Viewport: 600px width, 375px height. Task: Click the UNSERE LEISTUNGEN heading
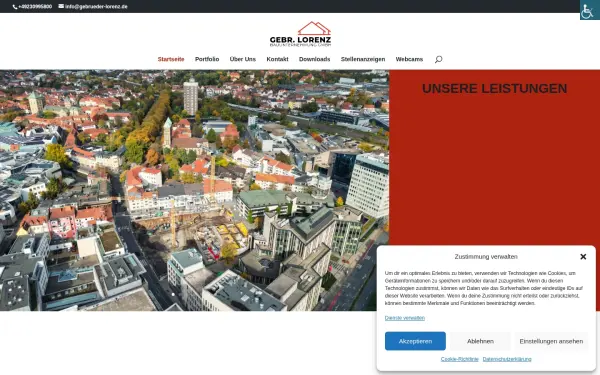point(494,88)
